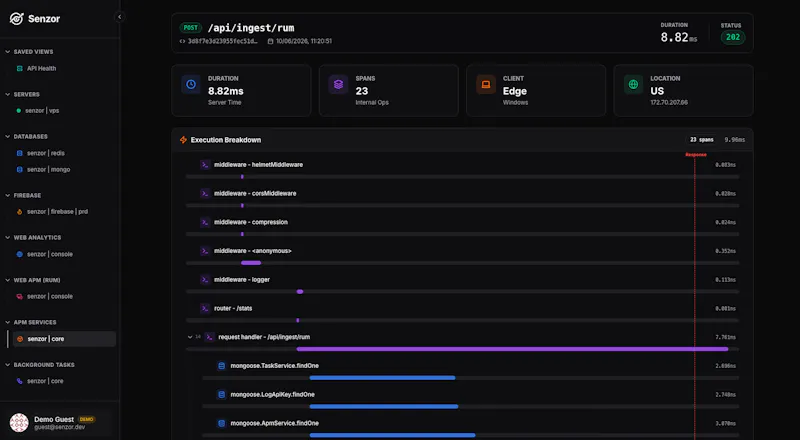
Task: Click the trace ID code icon
Action: (183, 41)
